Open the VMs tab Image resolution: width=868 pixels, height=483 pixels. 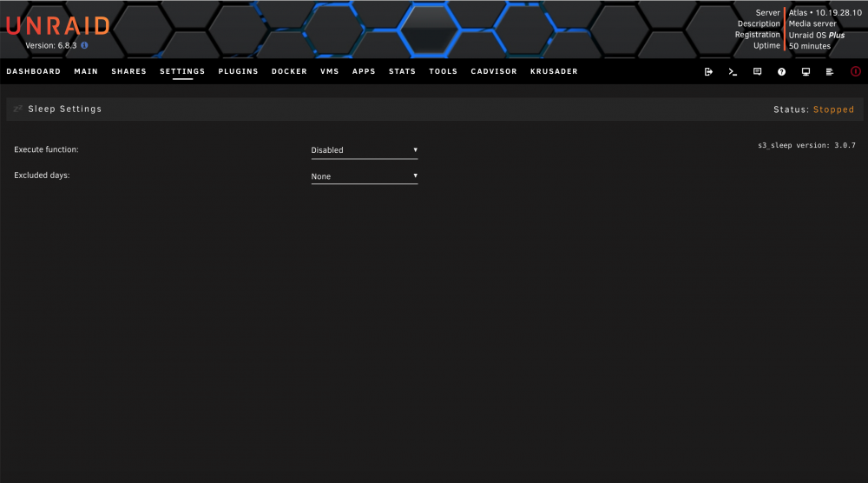click(x=329, y=71)
